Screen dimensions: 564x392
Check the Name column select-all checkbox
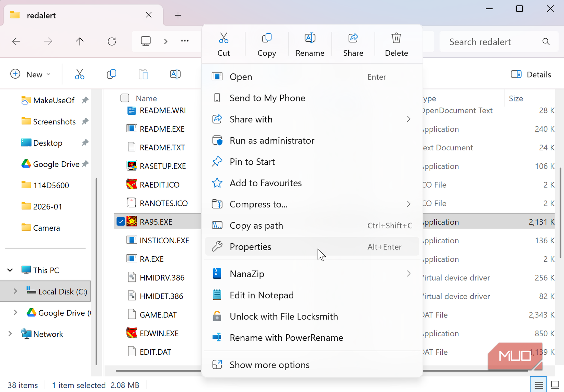click(x=124, y=98)
